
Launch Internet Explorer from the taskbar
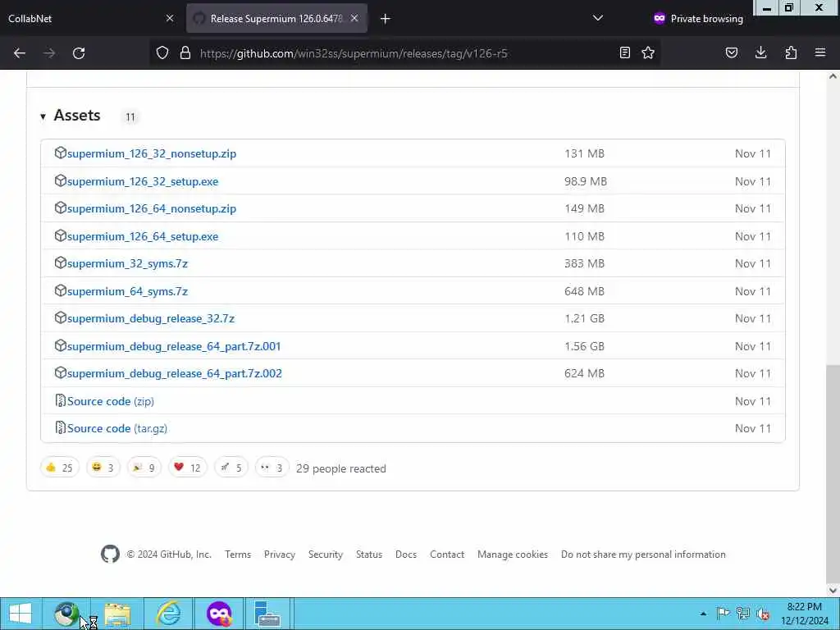tap(168, 614)
